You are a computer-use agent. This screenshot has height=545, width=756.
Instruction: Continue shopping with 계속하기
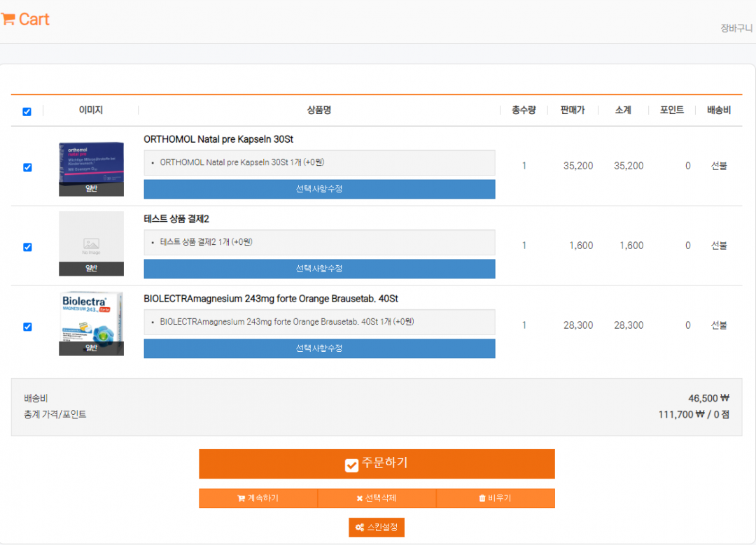coord(258,498)
